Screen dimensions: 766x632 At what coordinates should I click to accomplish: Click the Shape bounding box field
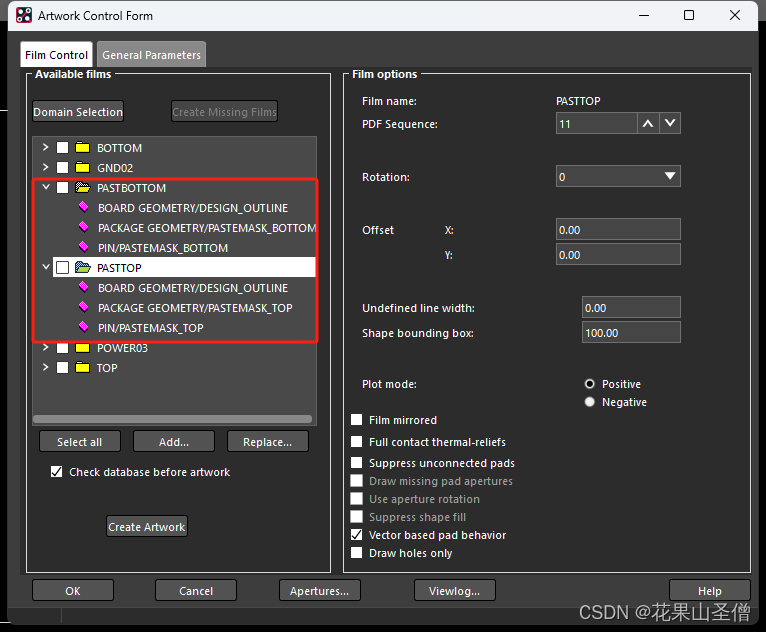pos(631,333)
